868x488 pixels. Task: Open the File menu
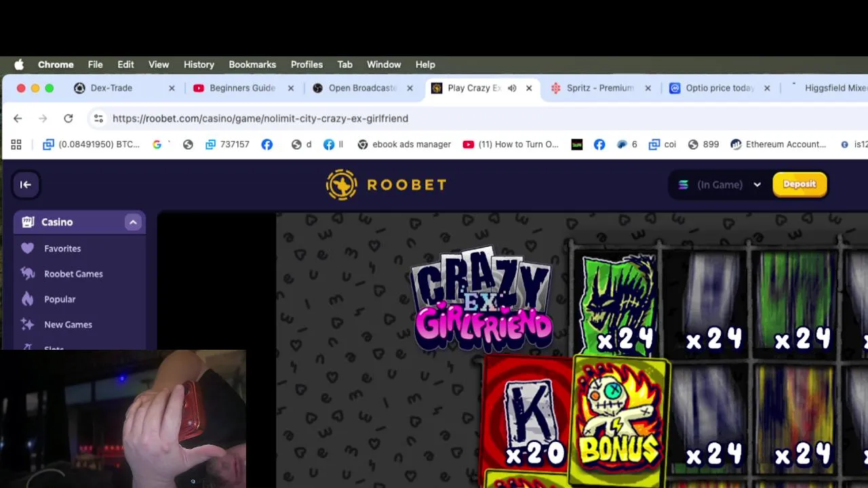95,64
